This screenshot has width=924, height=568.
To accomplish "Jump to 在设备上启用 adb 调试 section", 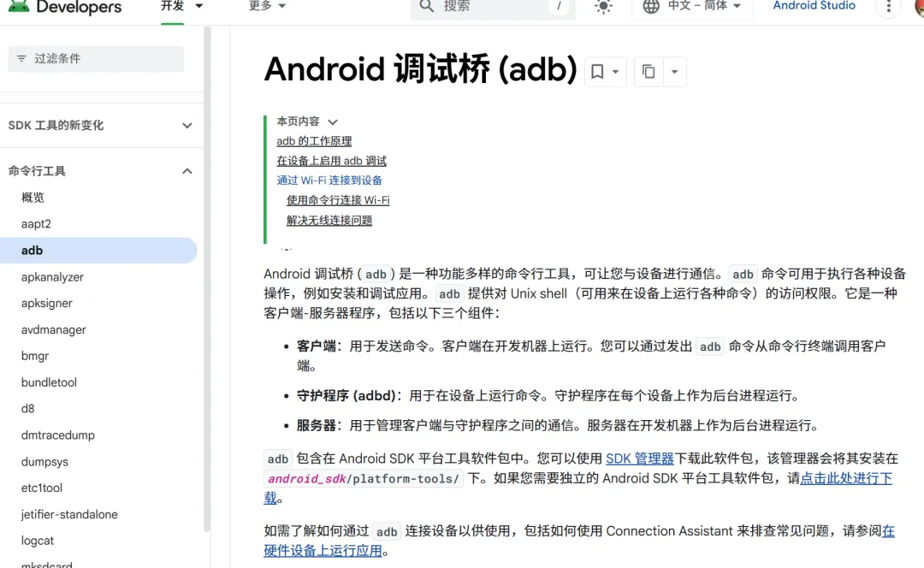I will tap(332, 161).
